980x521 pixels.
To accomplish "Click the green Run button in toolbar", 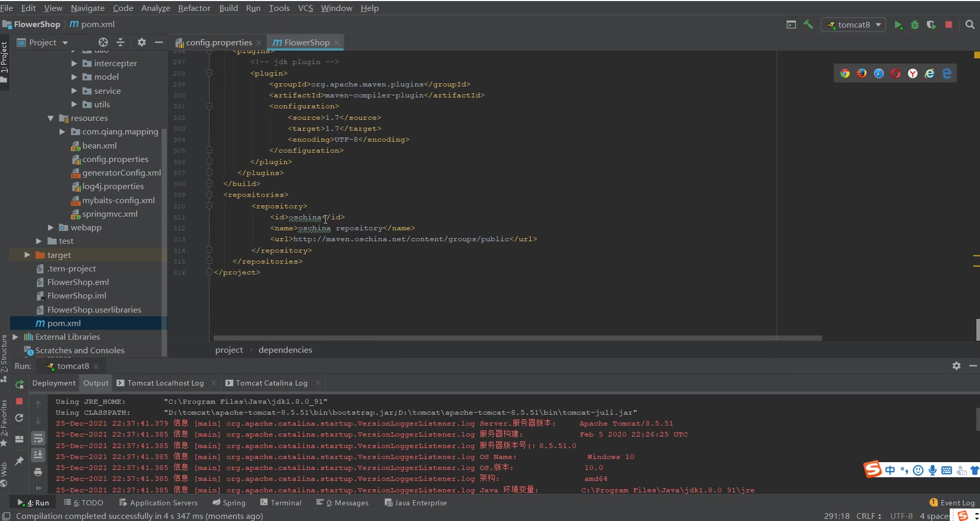I will (898, 25).
